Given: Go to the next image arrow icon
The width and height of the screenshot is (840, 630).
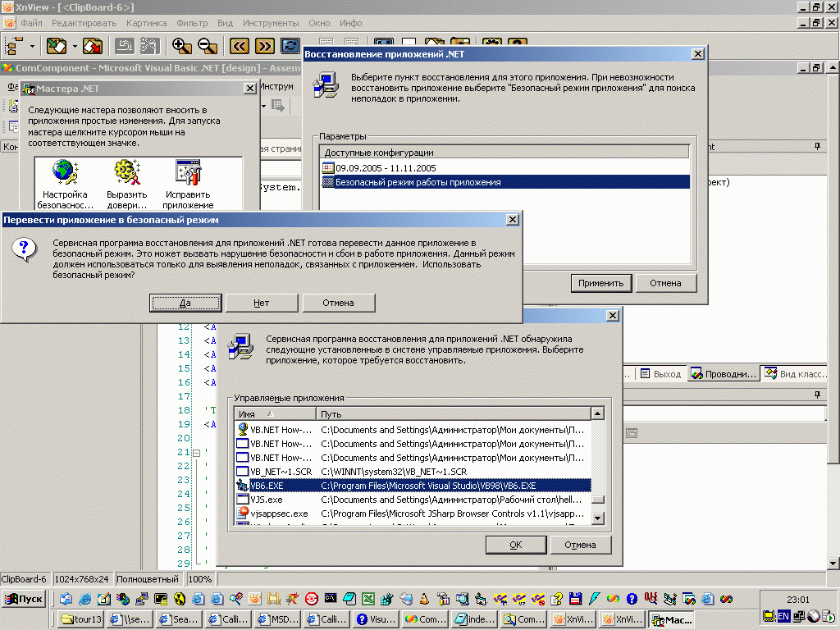Looking at the screenshot, I should click(265, 46).
